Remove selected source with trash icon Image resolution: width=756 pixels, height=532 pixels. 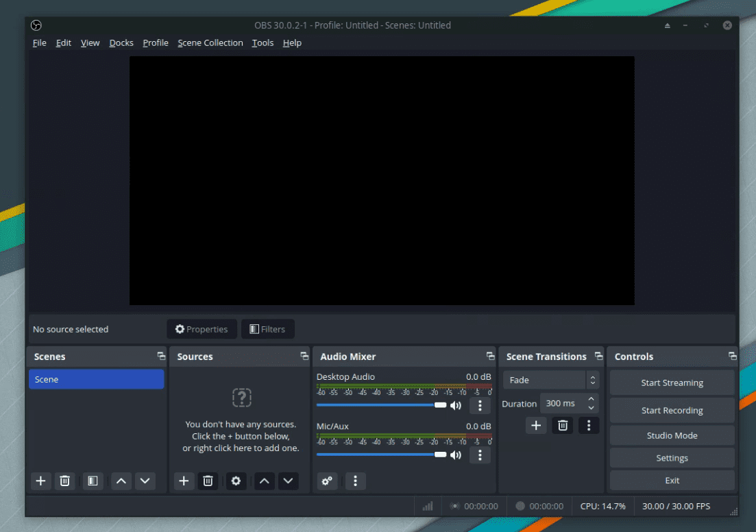click(208, 481)
